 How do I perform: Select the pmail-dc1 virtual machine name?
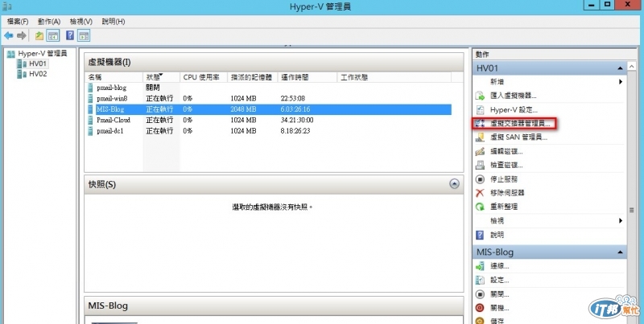pyautogui.click(x=110, y=131)
